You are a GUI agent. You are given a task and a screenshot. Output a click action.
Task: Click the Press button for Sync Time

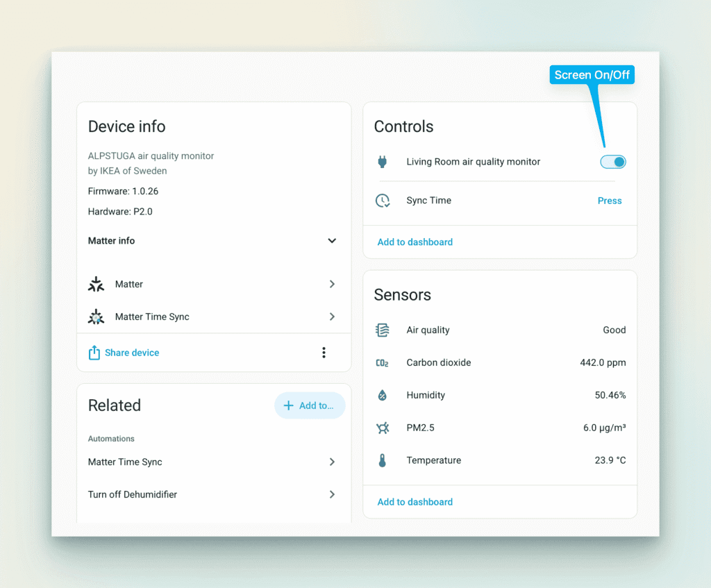(x=610, y=201)
